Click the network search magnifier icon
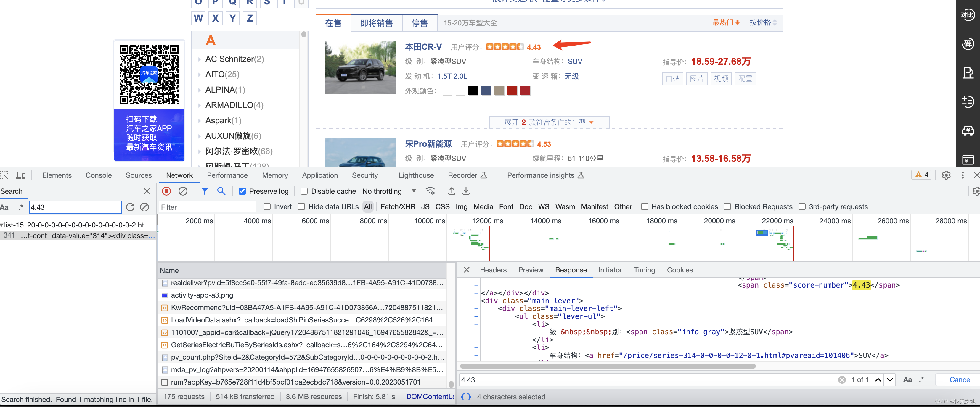This screenshot has height=407, width=980. click(221, 191)
